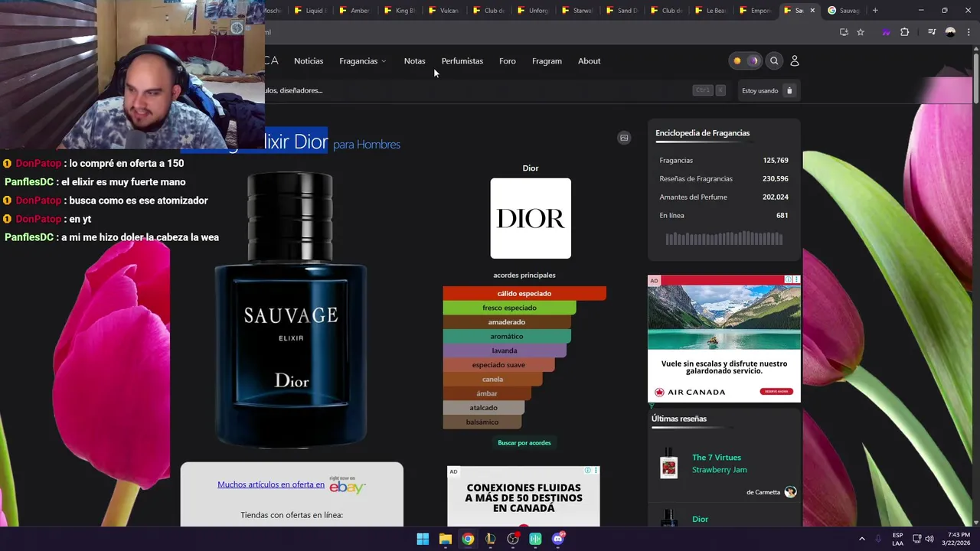Go to the Notas page
Image resolution: width=980 pixels, height=551 pixels.
pos(414,61)
